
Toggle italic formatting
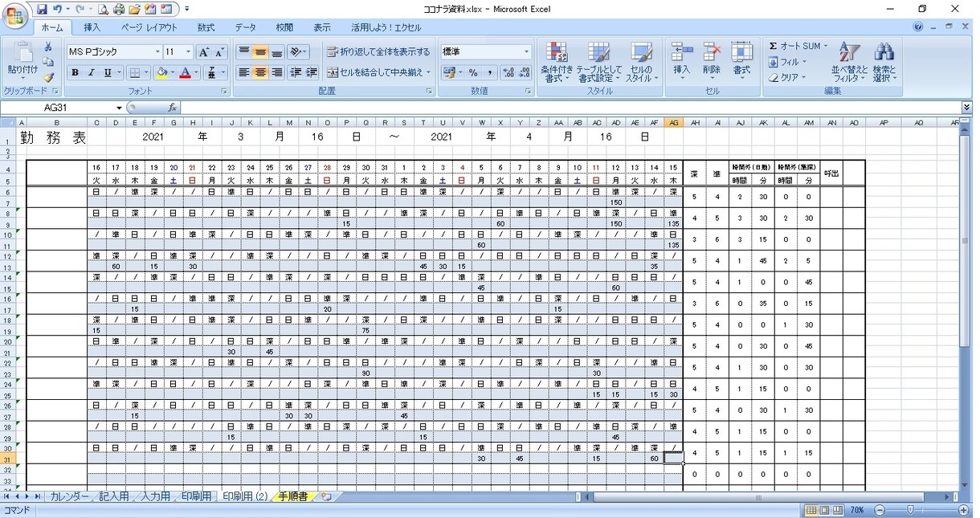pyautogui.click(x=91, y=72)
